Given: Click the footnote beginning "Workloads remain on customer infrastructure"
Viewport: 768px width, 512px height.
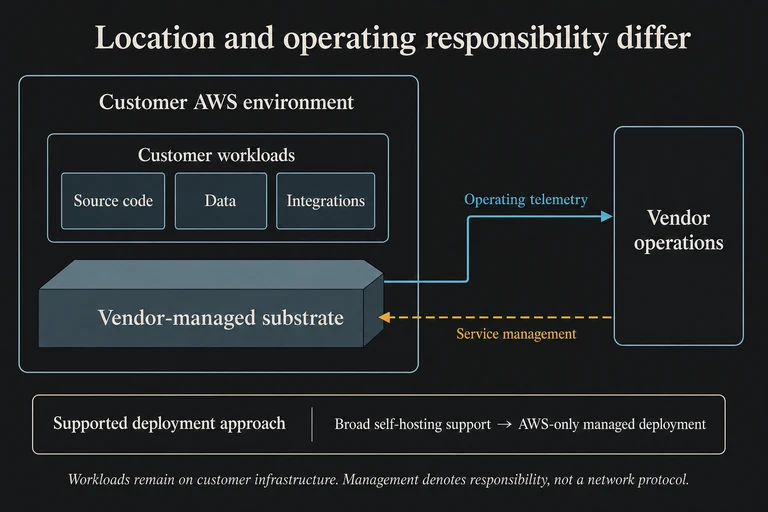Looking at the screenshot, I should coord(379,479).
